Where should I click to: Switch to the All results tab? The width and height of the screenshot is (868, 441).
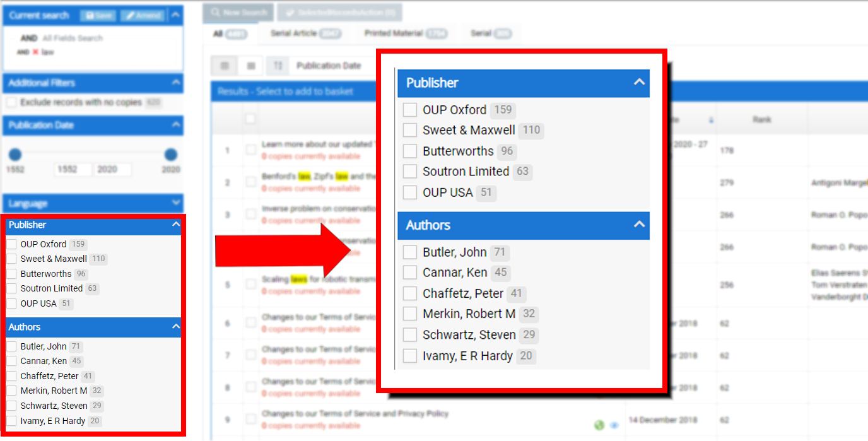coord(230,34)
